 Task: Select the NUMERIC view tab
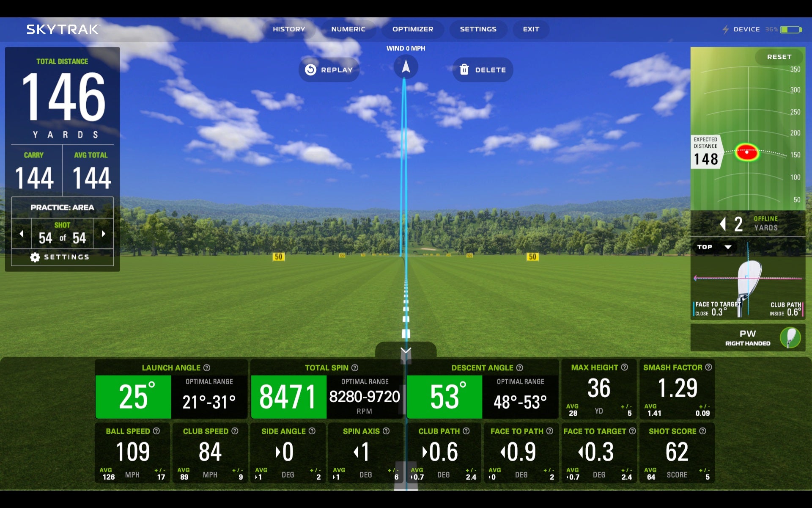point(347,29)
